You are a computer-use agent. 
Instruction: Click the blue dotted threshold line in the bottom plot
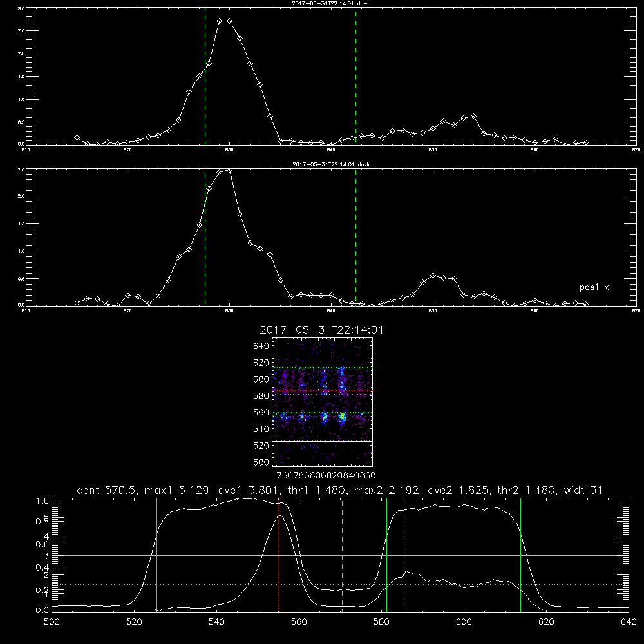340,584
